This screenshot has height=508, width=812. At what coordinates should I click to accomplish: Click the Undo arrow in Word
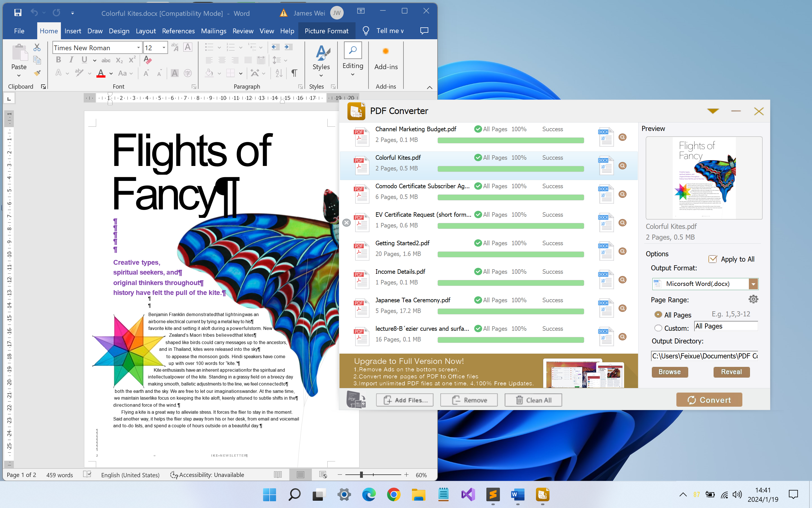pyautogui.click(x=34, y=13)
